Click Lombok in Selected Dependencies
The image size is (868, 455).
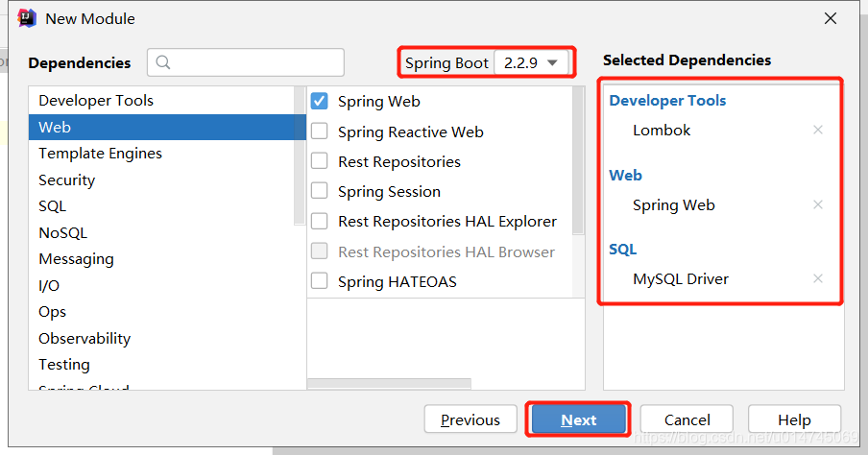tap(662, 131)
